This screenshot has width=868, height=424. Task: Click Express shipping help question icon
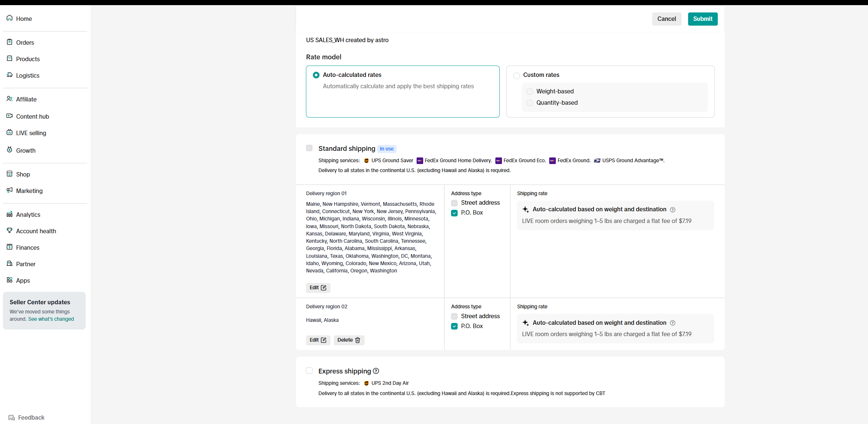tap(376, 371)
